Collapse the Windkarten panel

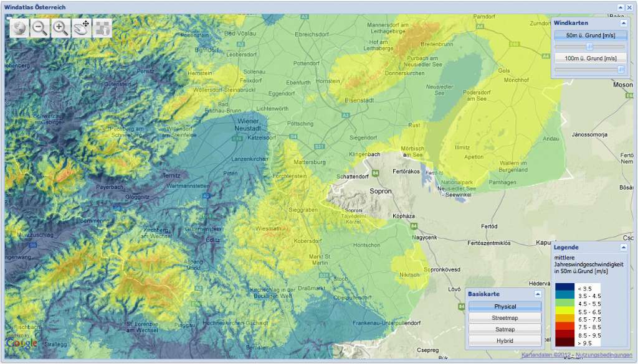[x=623, y=23]
